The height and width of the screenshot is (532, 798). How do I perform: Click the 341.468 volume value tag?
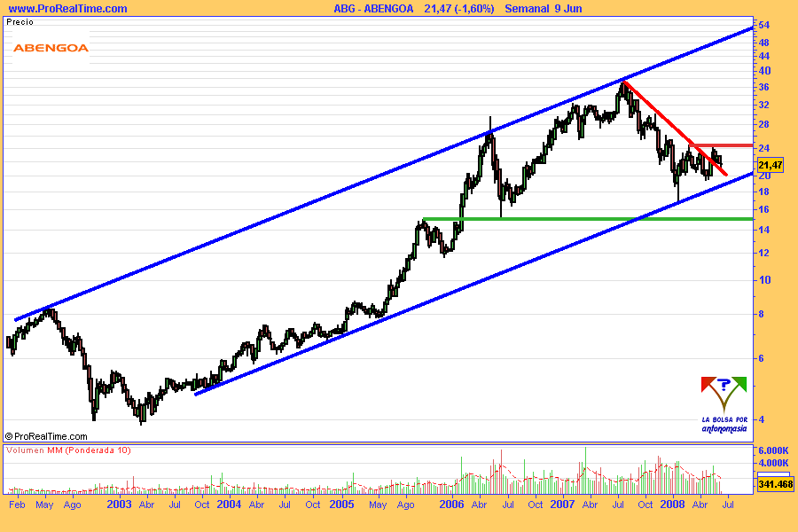(775, 483)
